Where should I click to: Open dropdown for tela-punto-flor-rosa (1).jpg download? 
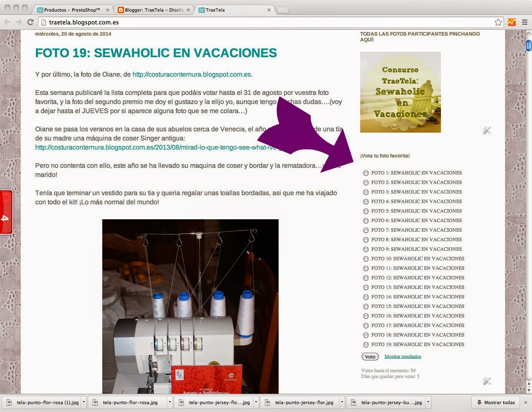[84, 402]
